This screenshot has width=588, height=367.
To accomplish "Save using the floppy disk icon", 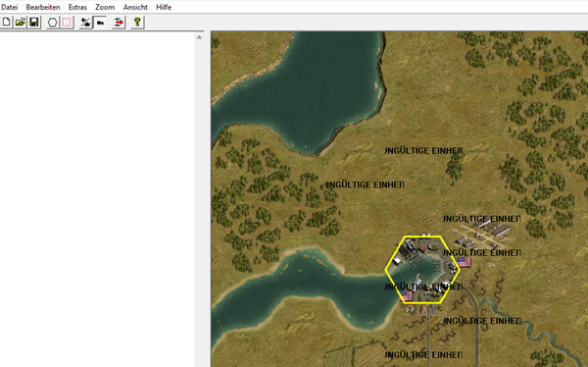I will tap(34, 23).
